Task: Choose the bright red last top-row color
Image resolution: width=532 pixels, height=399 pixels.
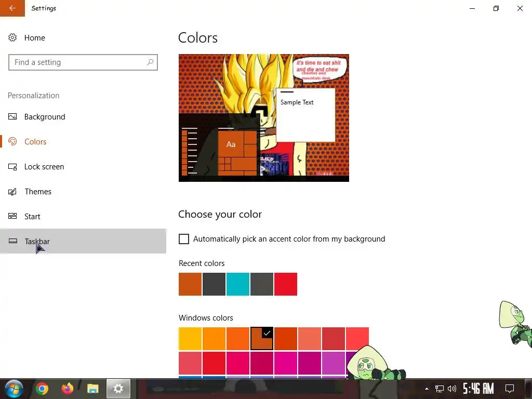Action: point(357,339)
